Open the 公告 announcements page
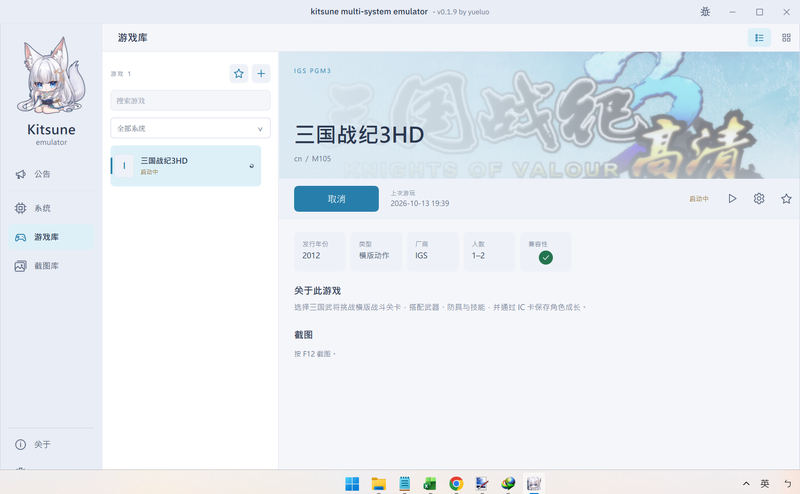The height and width of the screenshot is (494, 800). 51,175
